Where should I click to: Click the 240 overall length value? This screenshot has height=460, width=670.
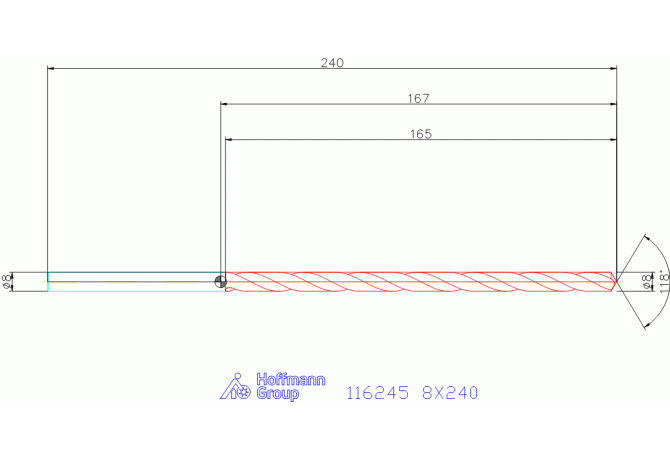point(332,62)
